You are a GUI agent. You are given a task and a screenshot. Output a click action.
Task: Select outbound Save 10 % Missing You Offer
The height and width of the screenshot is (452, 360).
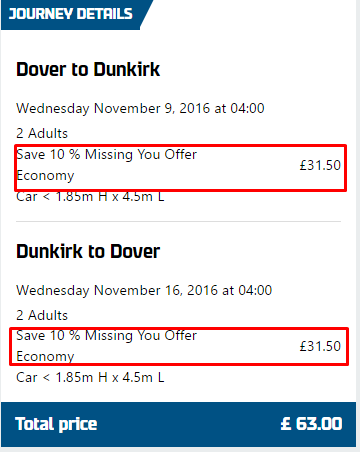click(107, 155)
